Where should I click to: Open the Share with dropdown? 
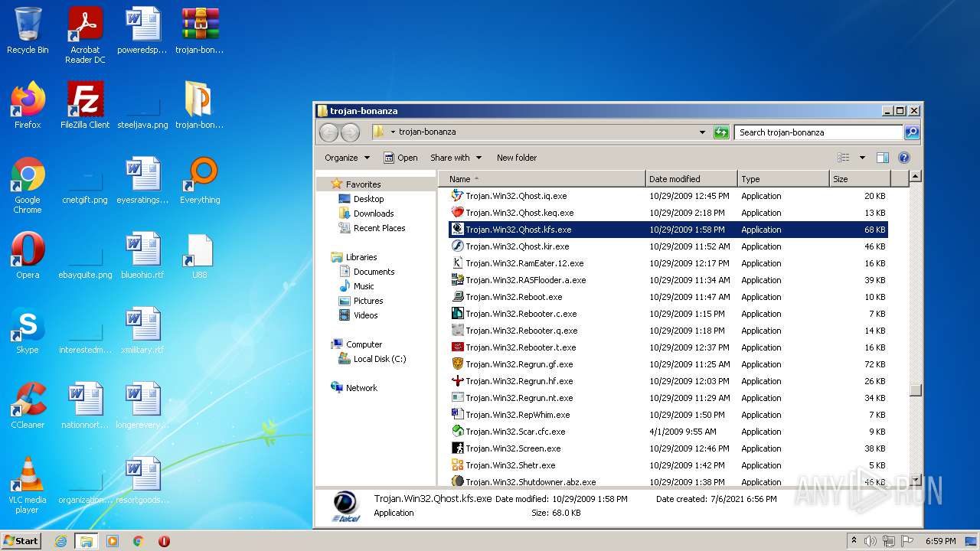456,158
